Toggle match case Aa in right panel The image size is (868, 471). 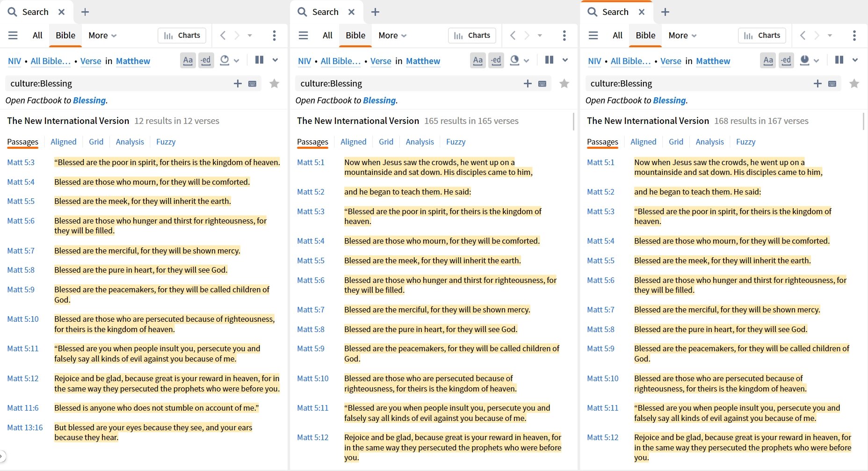768,60
